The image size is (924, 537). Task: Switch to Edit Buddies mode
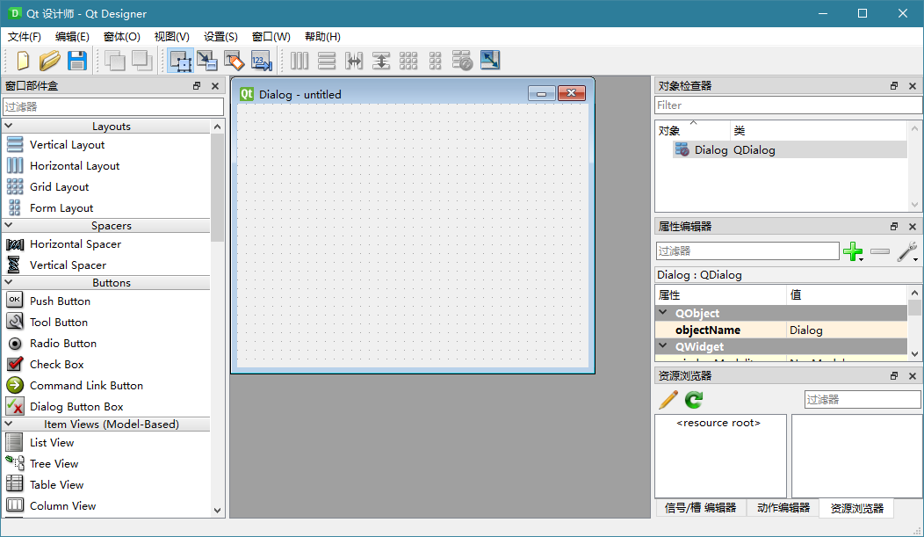[234, 61]
